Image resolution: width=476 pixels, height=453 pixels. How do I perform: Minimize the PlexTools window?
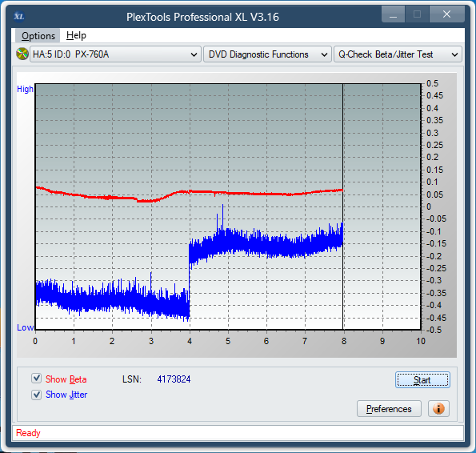pyautogui.click(x=393, y=14)
